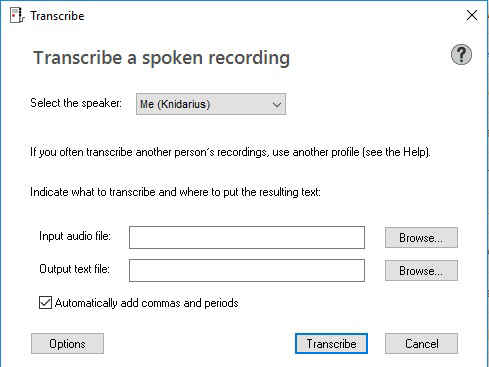Toggle via the 'Automatically add commas and periods' label
Image resolution: width=489 pixels, height=367 pixels.
pos(147,303)
